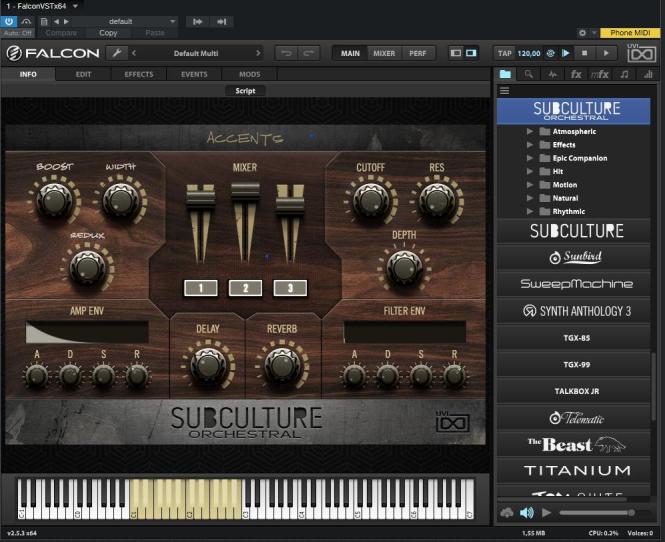Open the EVENTS tab
Viewport: 665px width, 542px height.
[194, 74]
